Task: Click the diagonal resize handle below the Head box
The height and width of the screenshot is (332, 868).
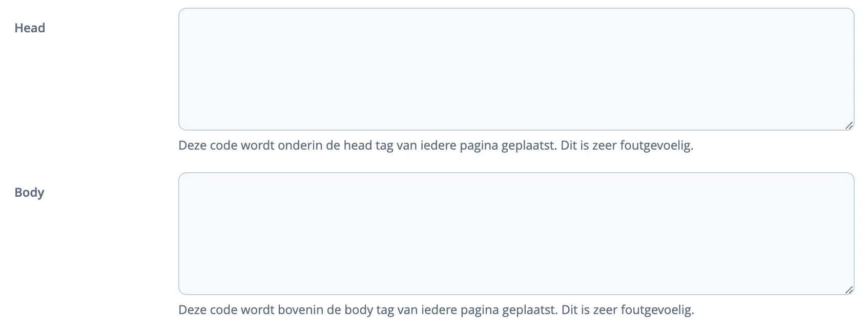Action: (x=850, y=125)
